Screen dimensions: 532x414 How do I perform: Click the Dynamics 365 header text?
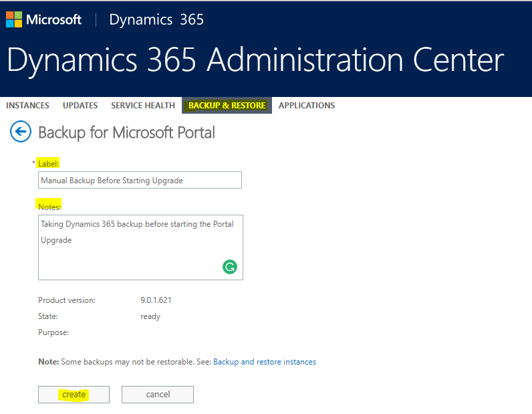point(156,19)
